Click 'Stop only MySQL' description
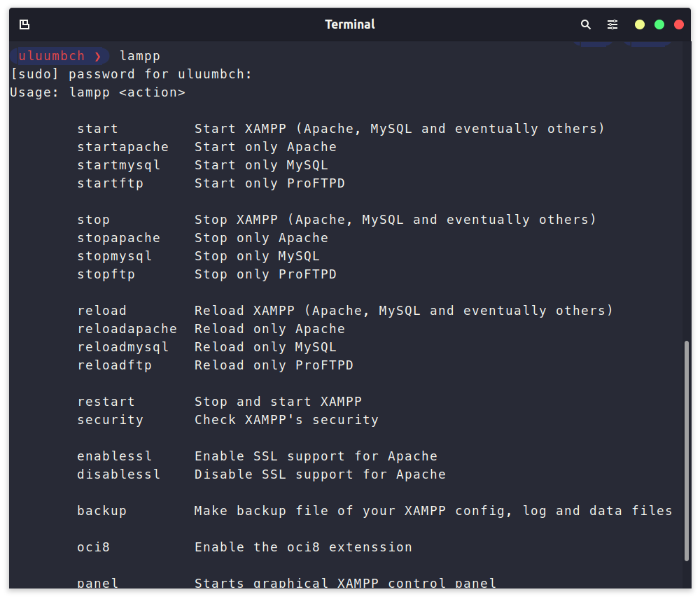Screen dimensions: 700x599 [257, 256]
